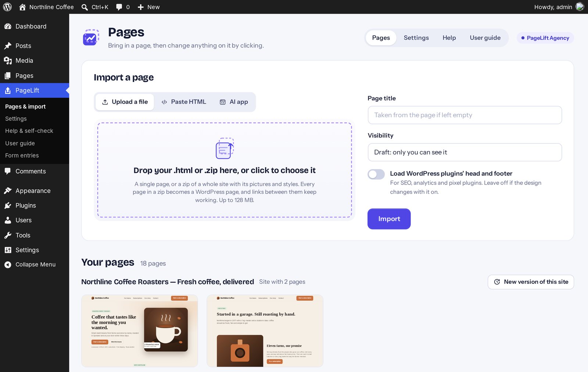Open Users in sidebar
The image size is (588, 372).
click(35, 220)
